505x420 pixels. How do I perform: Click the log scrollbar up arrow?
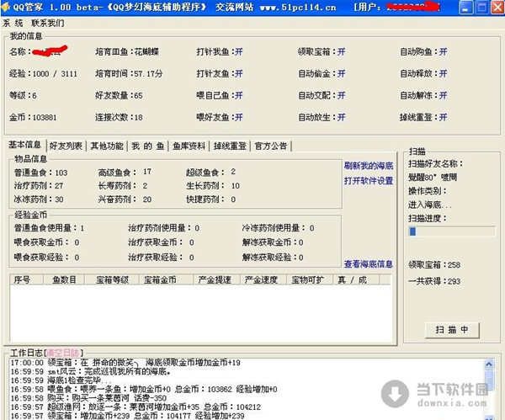488,364
